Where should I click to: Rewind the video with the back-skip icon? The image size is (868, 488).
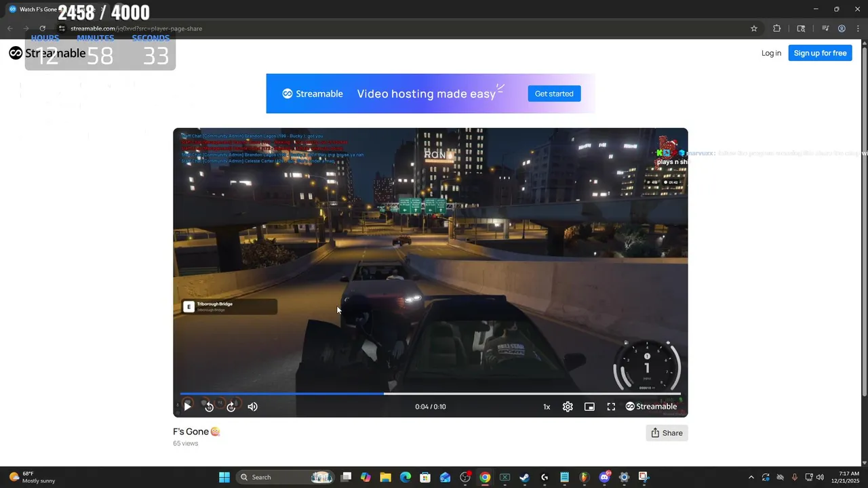pyautogui.click(x=209, y=407)
